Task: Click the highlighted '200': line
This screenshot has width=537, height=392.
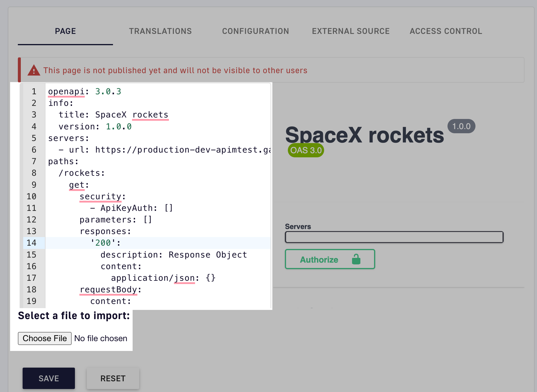Action: click(x=158, y=243)
